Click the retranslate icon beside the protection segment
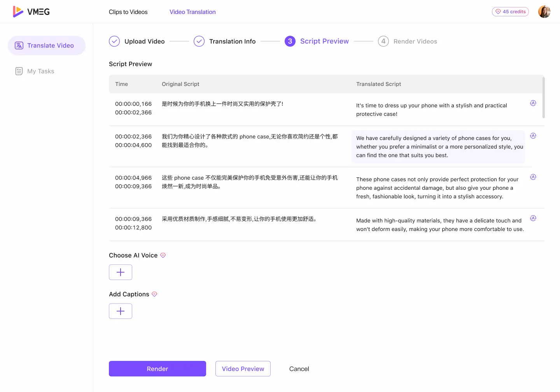This screenshot has width=560, height=392. 533,177
